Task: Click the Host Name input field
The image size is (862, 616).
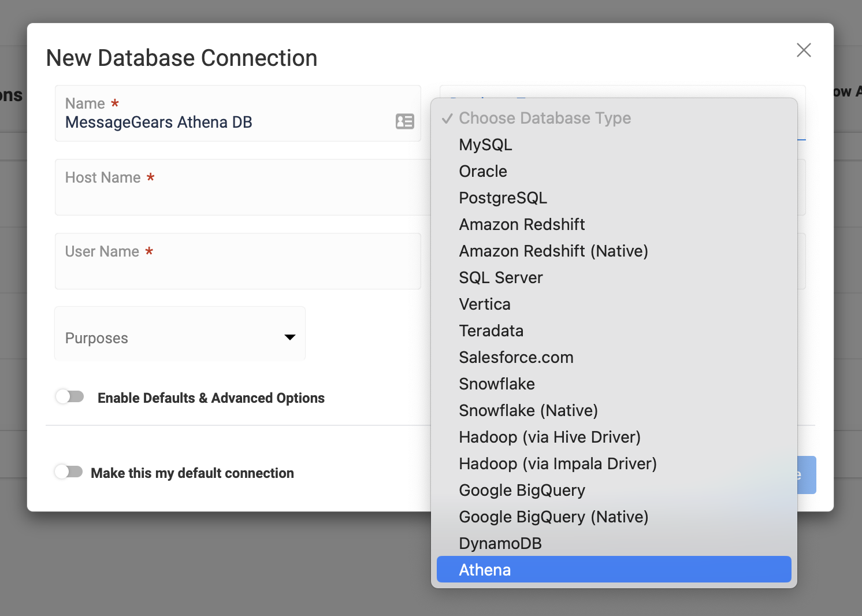Action: [243, 187]
